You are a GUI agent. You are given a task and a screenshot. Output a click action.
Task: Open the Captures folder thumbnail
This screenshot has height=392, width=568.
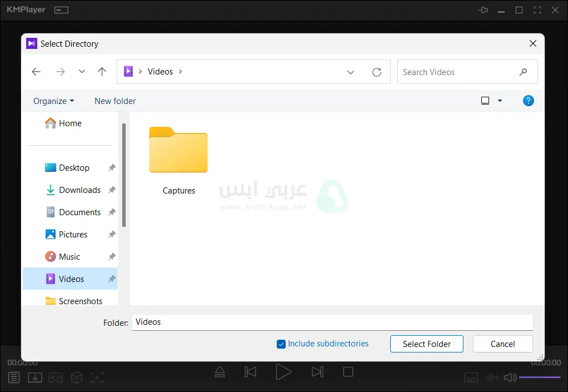(x=178, y=150)
